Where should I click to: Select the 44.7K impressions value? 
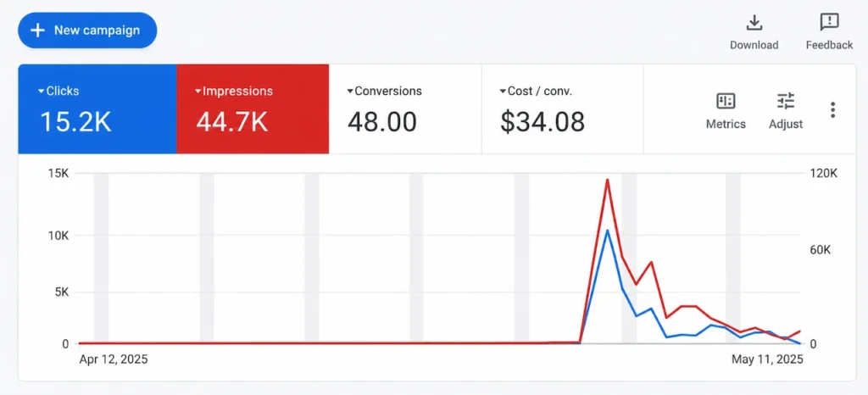tap(232, 122)
